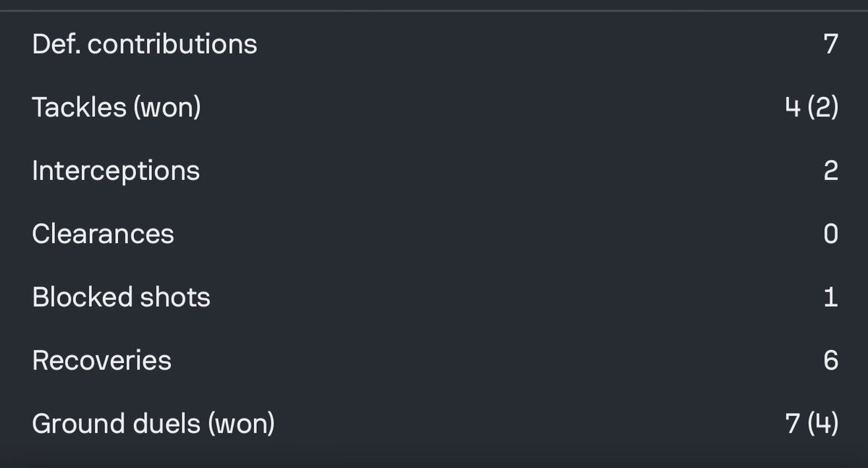Viewport: 868px width, 468px height.
Task: Click the Interceptions value 2
Action: [830, 171]
